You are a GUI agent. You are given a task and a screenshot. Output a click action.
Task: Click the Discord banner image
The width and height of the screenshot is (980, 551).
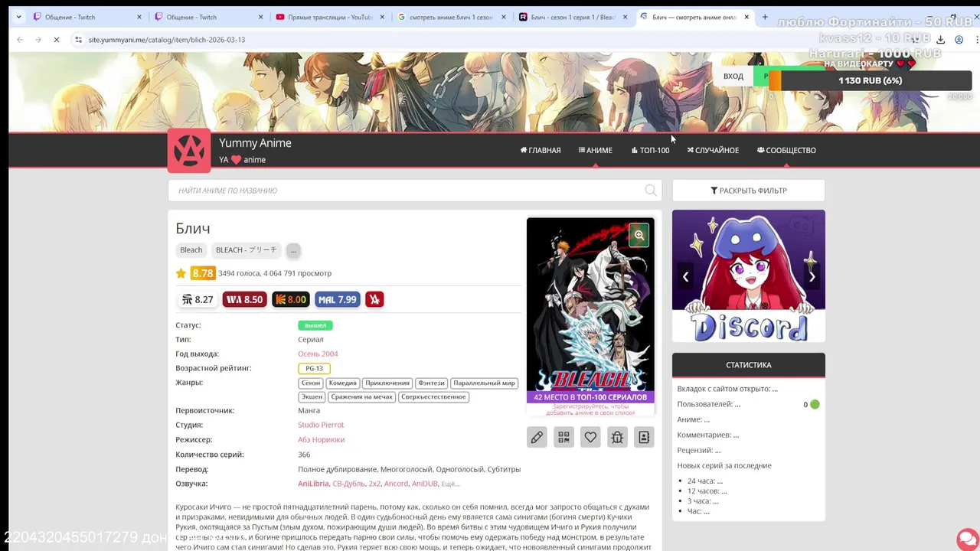[748, 276]
